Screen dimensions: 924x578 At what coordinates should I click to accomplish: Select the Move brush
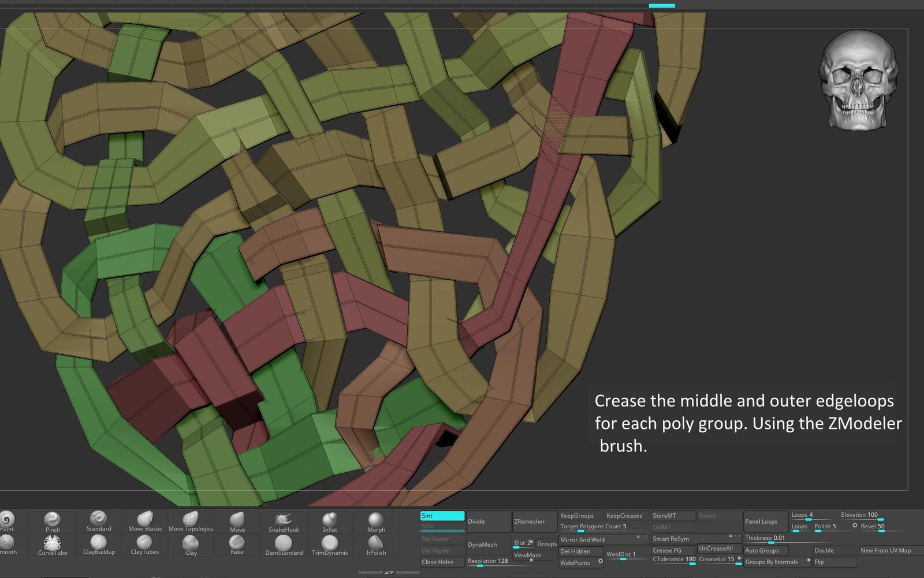(x=237, y=521)
